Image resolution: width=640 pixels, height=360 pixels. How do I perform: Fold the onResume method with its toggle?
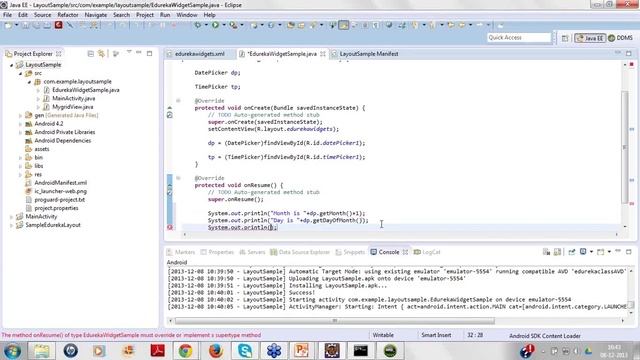[178, 178]
